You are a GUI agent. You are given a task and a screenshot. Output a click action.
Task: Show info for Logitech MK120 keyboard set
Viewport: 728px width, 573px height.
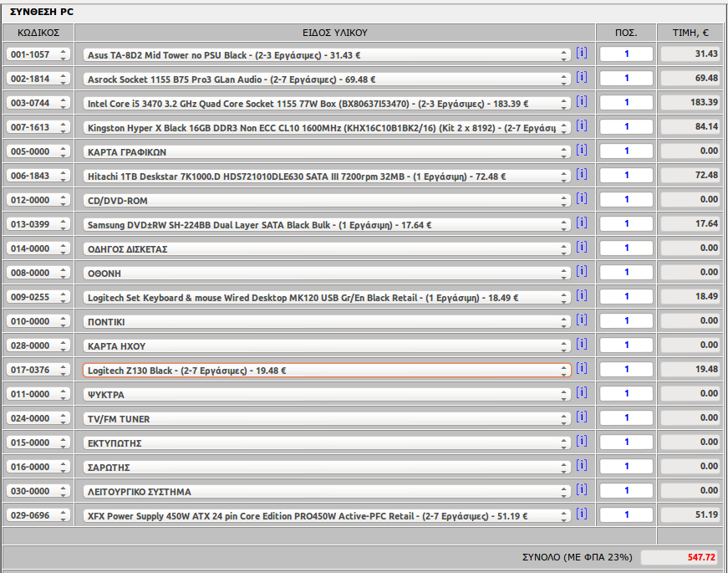[x=581, y=295]
